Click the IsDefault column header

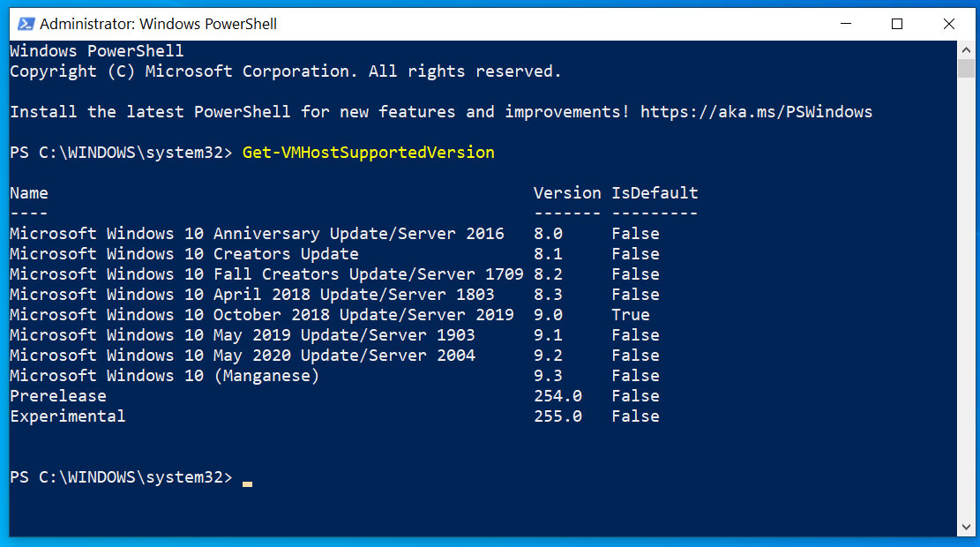coord(655,193)
